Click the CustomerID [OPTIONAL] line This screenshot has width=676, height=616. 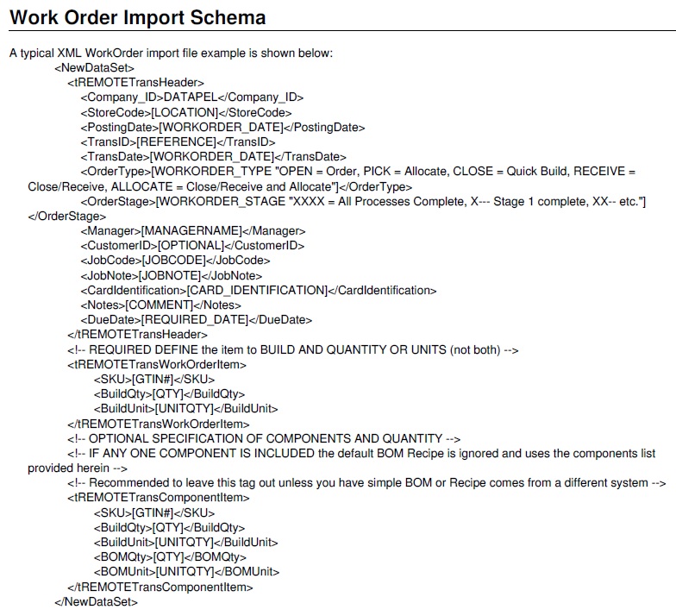coord(192,245)
